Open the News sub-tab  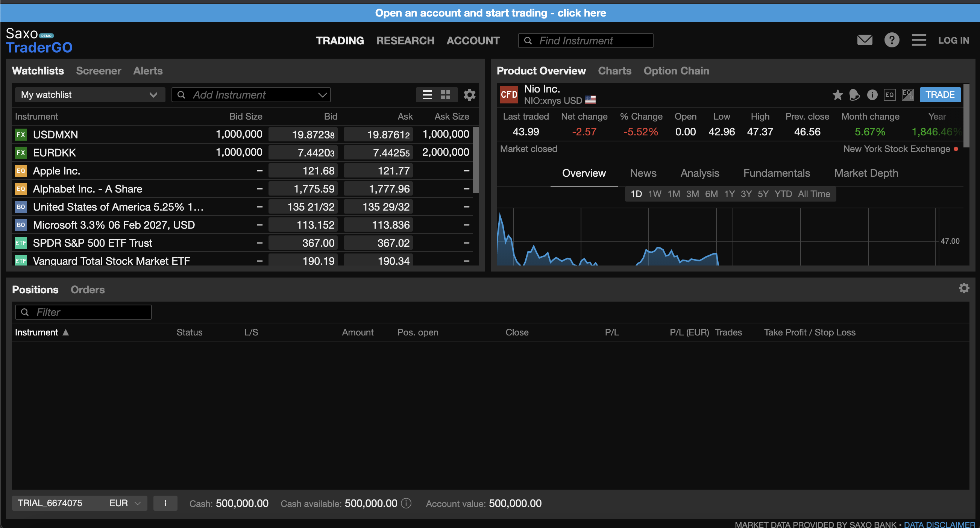pyautogui.click(x=643, y=173)
